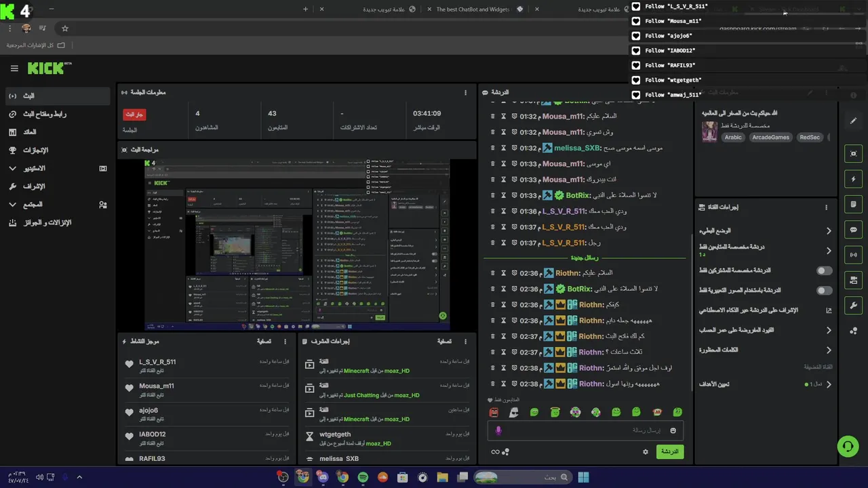
Task: Open Discord from the taskbar
Action: (x=323, y=478)
